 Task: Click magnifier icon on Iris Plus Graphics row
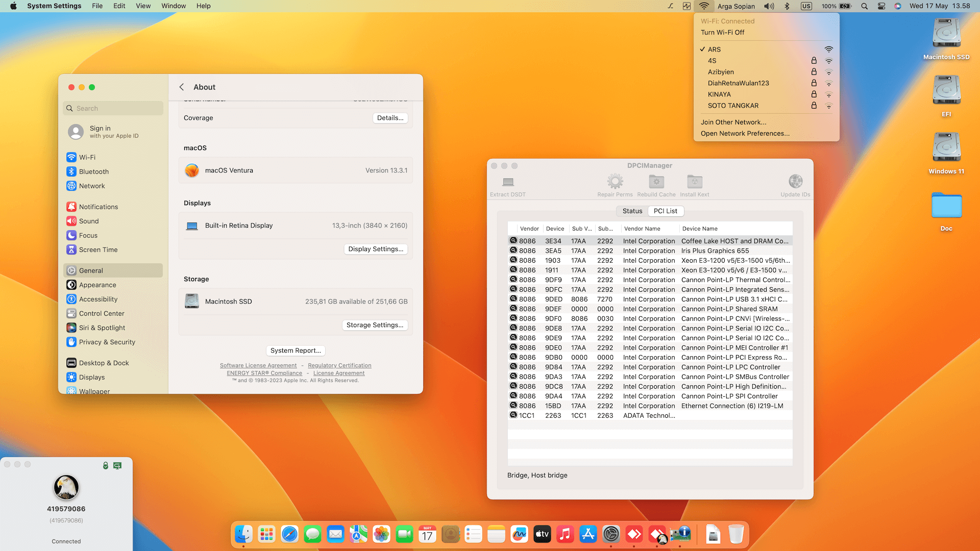tap(513, 251)
